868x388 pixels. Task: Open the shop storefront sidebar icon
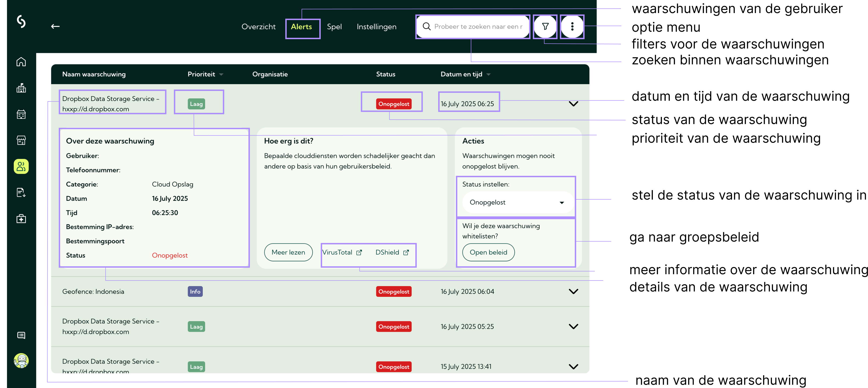coord(21,140)
